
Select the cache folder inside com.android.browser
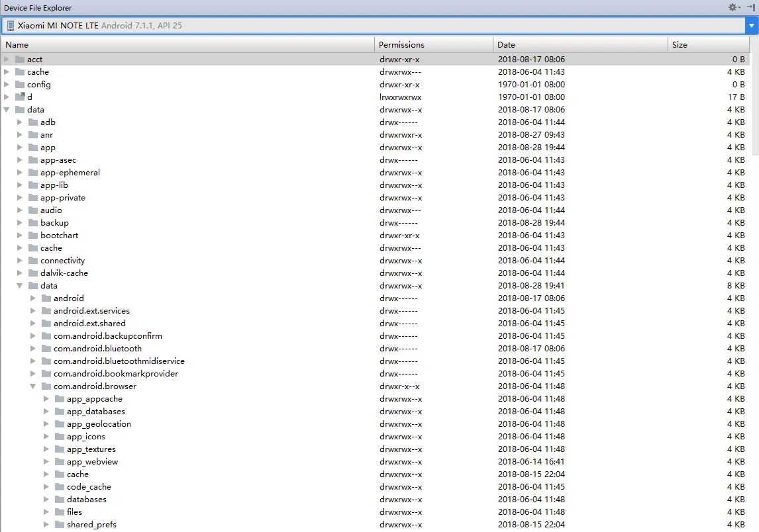pos(375,474)
